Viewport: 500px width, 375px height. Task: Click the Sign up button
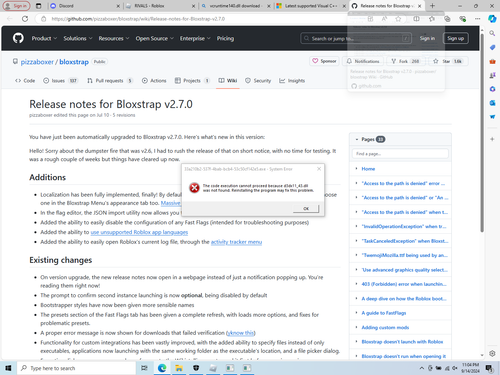pyautogui.click(x=456, y=38)
